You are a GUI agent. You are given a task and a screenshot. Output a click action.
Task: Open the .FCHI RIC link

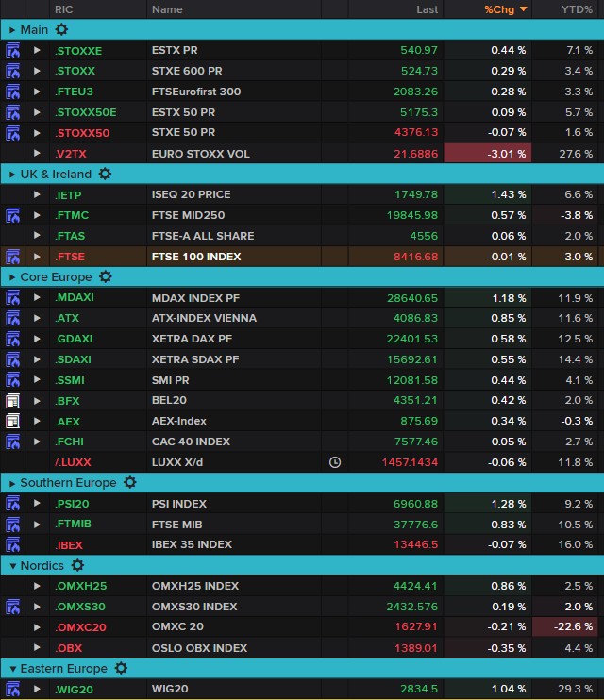pos(69,442)
